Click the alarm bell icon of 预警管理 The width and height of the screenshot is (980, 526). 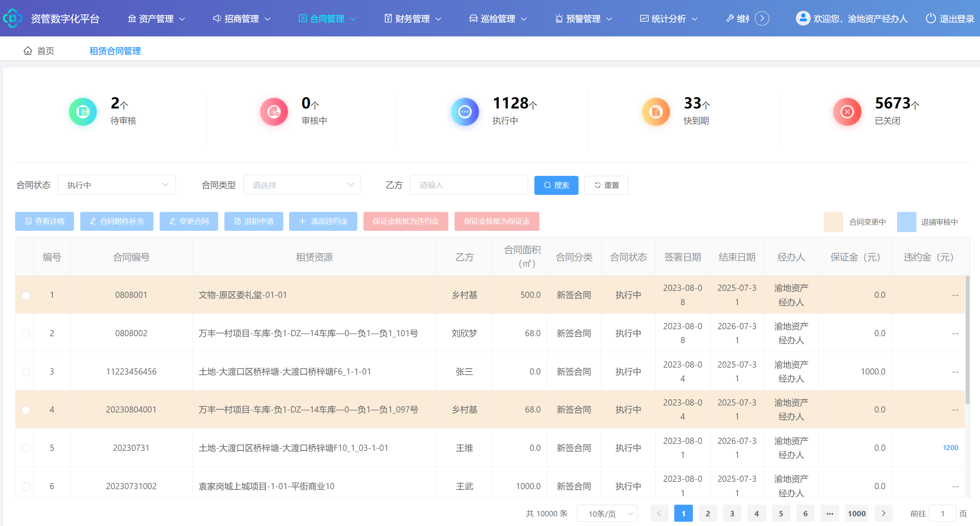pos(559,18)
